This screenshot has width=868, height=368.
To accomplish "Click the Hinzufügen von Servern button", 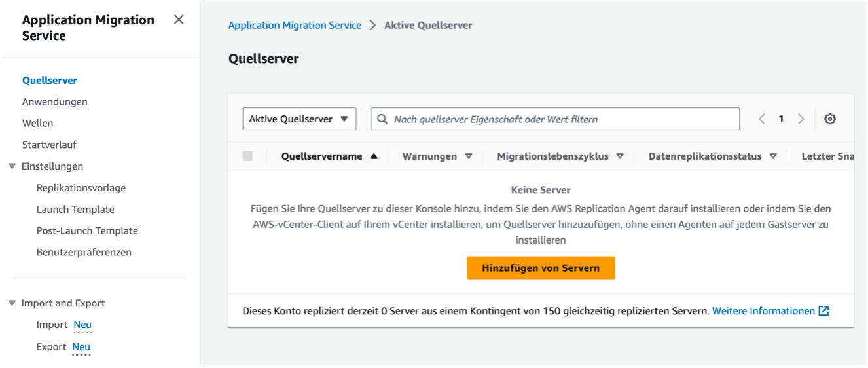I will tap(541, 268).
